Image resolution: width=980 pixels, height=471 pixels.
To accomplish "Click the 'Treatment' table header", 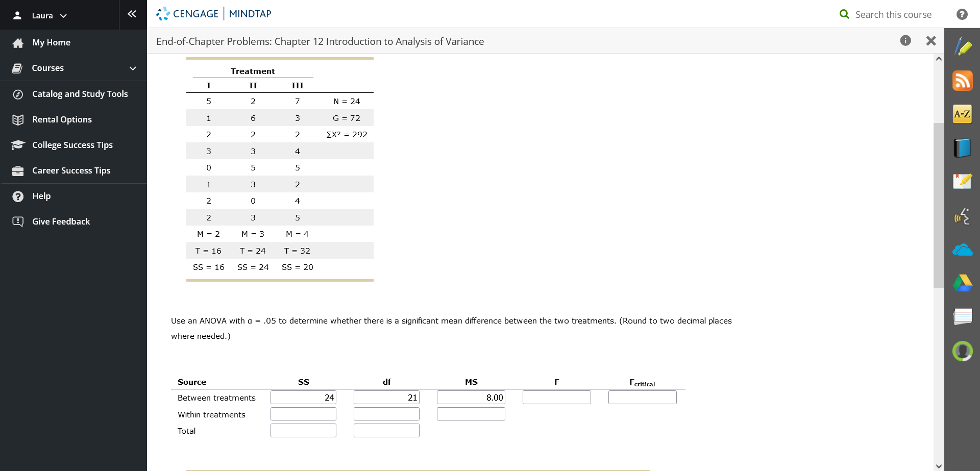I will (253, 71).
